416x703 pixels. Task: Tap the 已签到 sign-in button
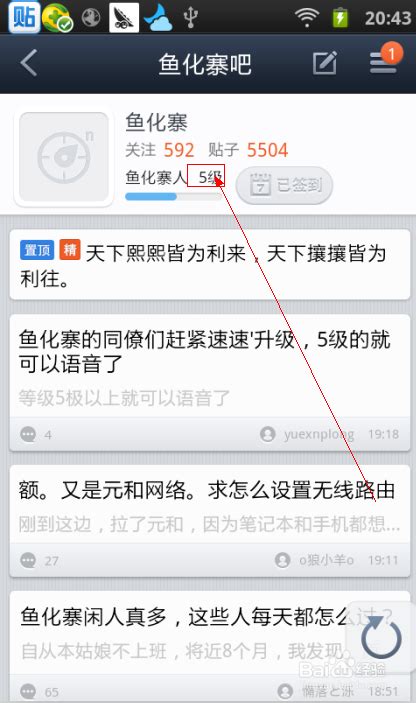pyautogui.click(x=284, y=185)
